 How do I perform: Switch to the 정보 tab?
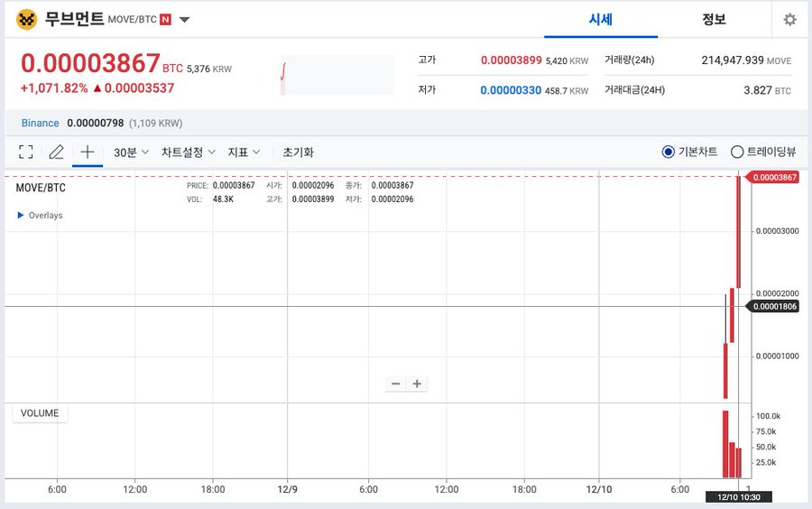coord(714,19)
